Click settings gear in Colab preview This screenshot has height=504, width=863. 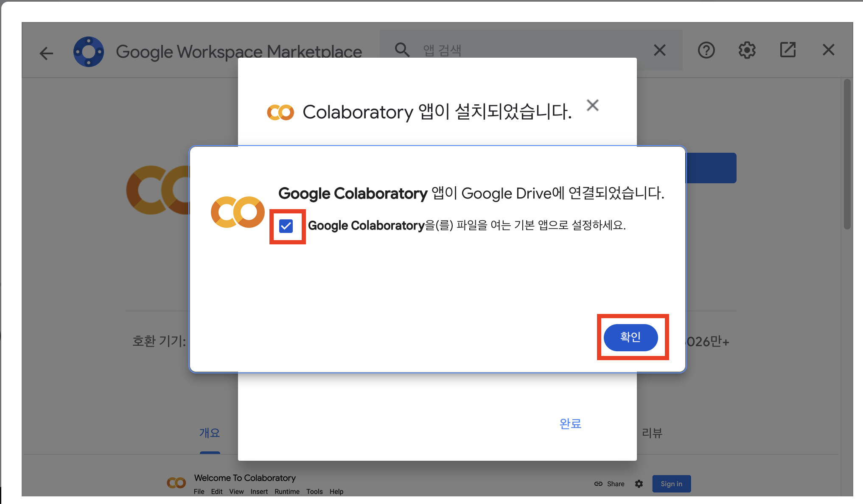tap(639, 484)
